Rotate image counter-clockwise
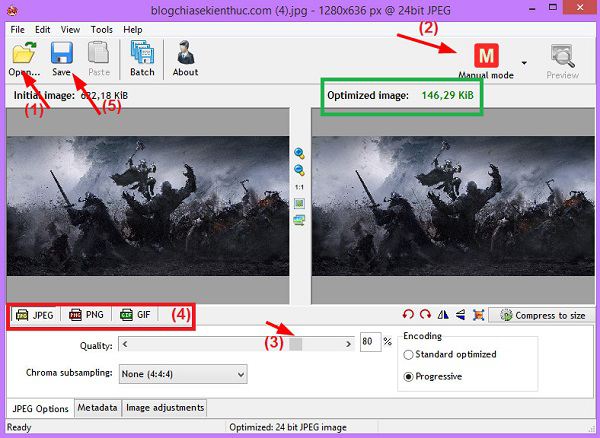The height and width of the screenshot is (438, 600). coord(408,315)
